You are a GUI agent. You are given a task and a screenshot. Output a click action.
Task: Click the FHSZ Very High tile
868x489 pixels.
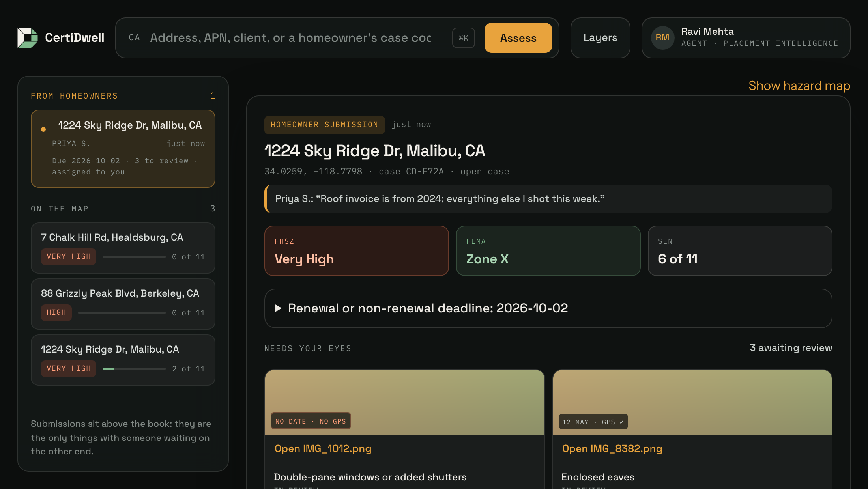point(357,251)
